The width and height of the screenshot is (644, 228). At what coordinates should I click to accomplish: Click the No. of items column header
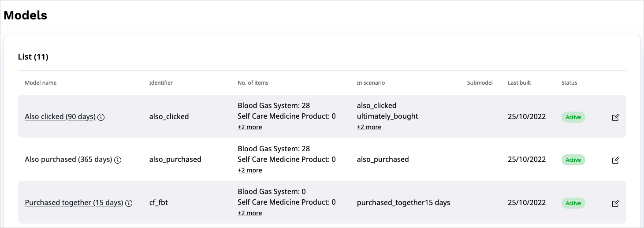point(253,83)
